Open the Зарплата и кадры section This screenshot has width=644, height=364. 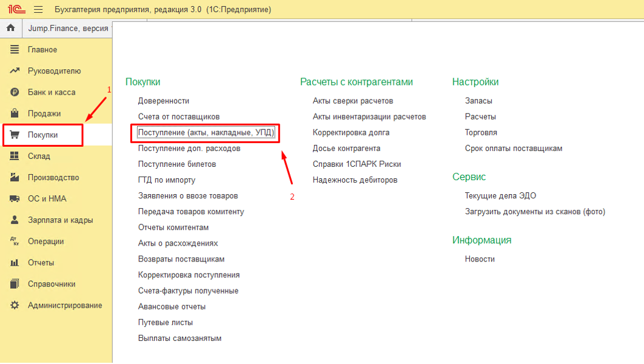(60, 220)
